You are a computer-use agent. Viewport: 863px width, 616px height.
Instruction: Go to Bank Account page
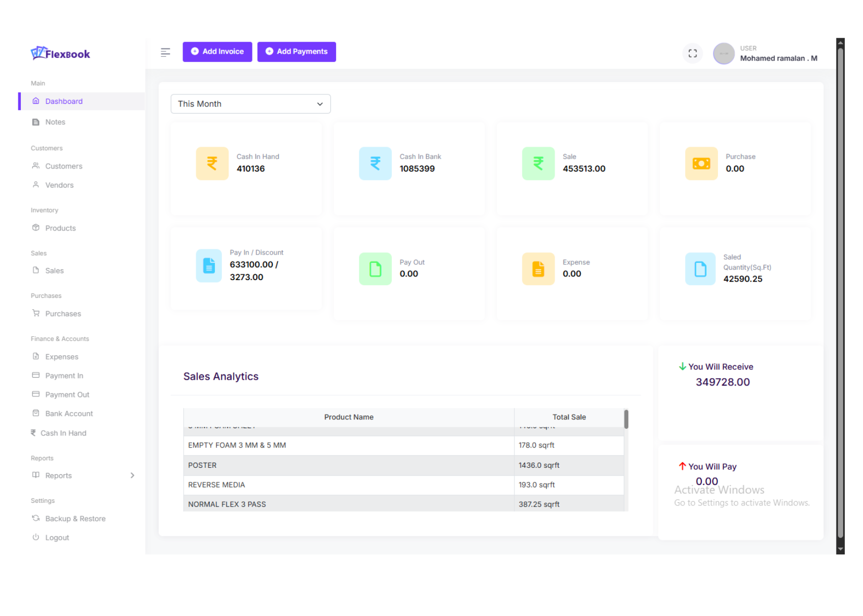tap(69, 414)
